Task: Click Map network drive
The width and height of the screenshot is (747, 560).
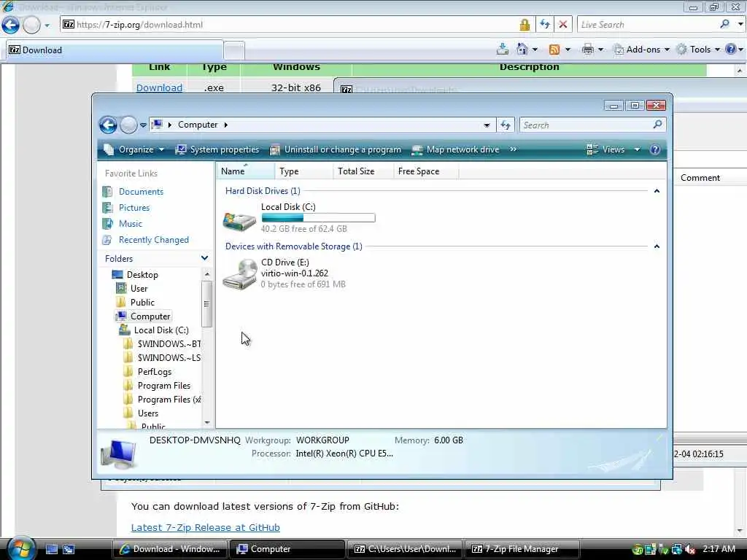Action: point(455,149)
